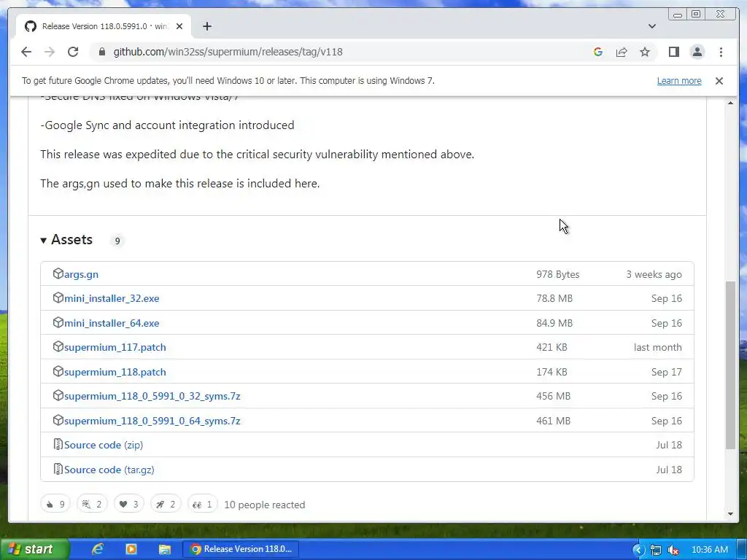Launch Internet Explorer from quick launch
The height and width of the screenshot is (560, 747).
98,549
